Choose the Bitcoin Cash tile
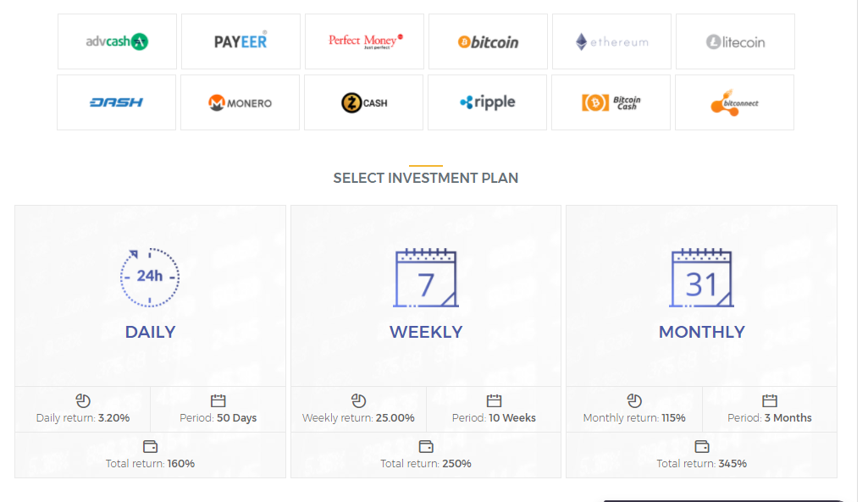This screenshot has width=868, height=502. click(x=611, y=102)
